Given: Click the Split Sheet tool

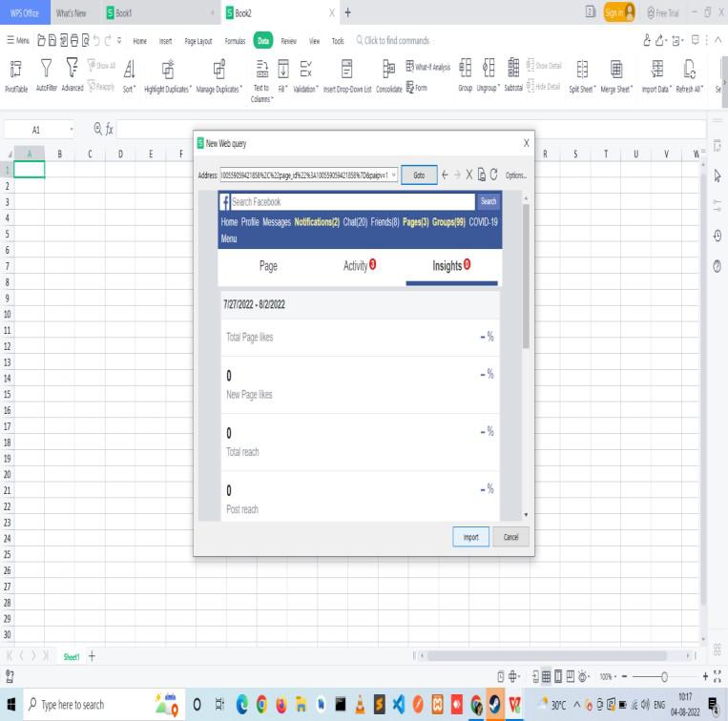Looking at the screenshot, I should pos(582,76).
